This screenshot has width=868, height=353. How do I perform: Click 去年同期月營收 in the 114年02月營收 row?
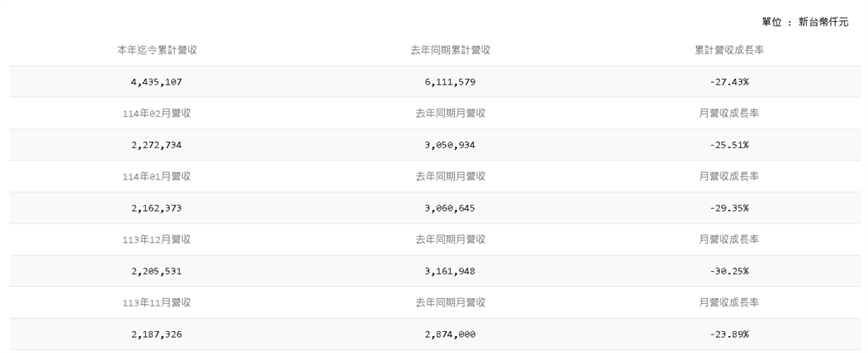(450, 113)
